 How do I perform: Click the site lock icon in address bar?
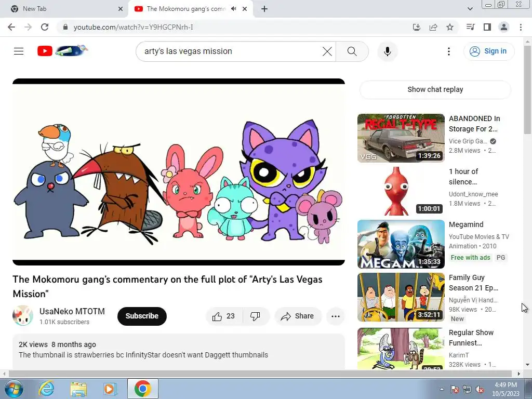pyautogui.click(x=65, y=27)
